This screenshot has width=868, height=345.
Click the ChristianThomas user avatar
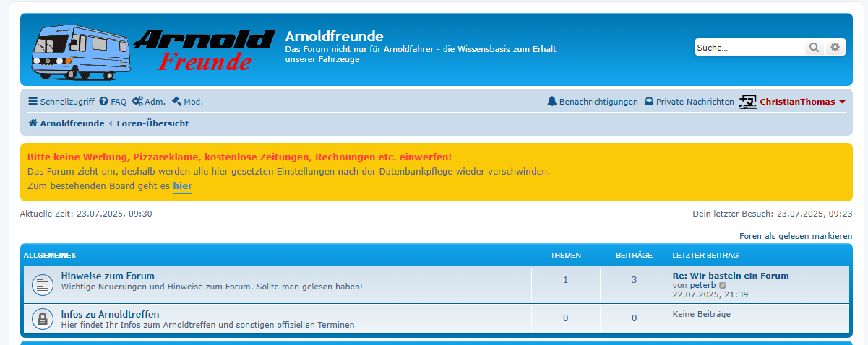tap(748, 102)
